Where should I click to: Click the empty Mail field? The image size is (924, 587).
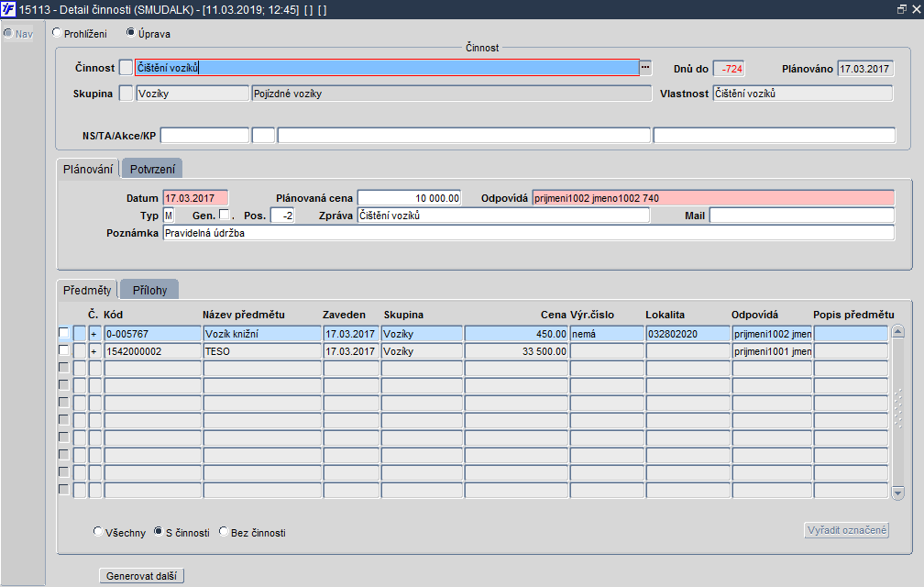point(802,216)
